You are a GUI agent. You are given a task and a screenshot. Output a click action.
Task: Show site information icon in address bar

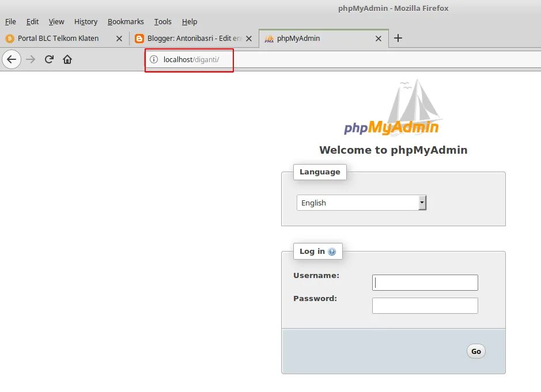click(154, 59)
